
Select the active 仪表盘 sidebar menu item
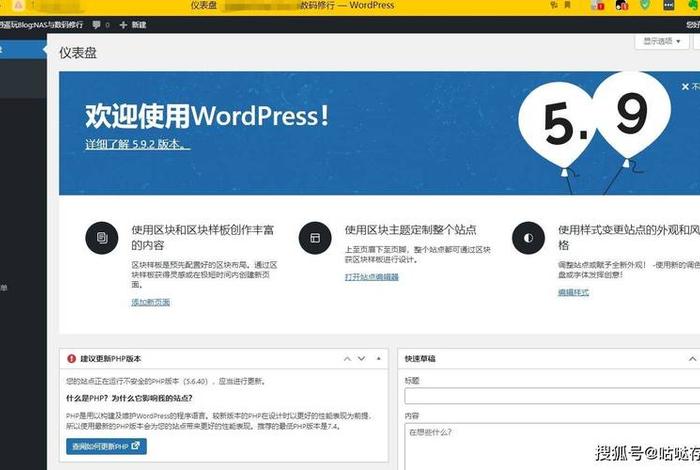coord(23,49)
